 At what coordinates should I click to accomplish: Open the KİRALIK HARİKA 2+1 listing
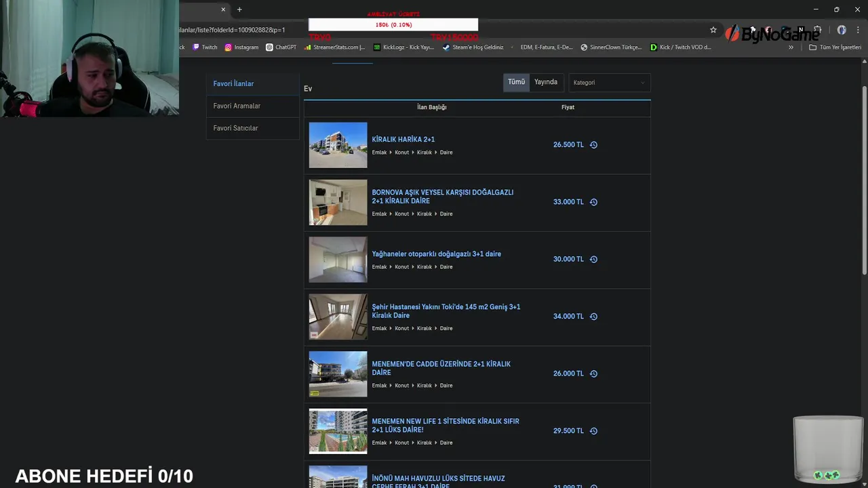point(403,140)
